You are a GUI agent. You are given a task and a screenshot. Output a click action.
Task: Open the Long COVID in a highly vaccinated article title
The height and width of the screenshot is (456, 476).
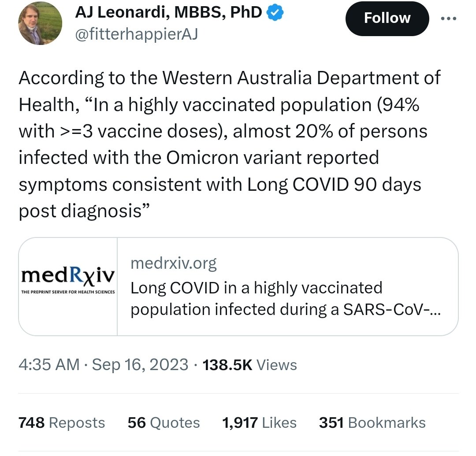[285, 299]
